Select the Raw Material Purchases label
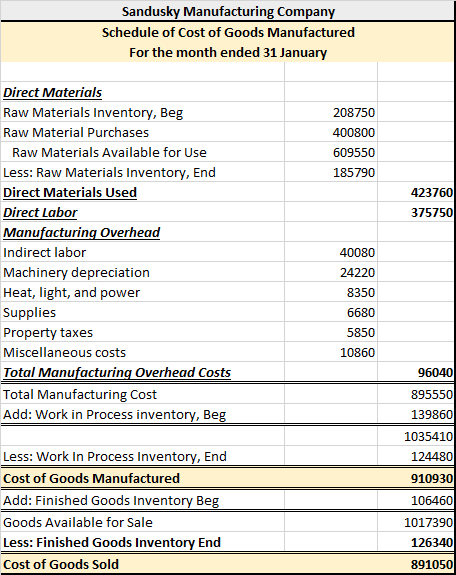The width and height of the screenshot is (456, 575). coord(76,132)
